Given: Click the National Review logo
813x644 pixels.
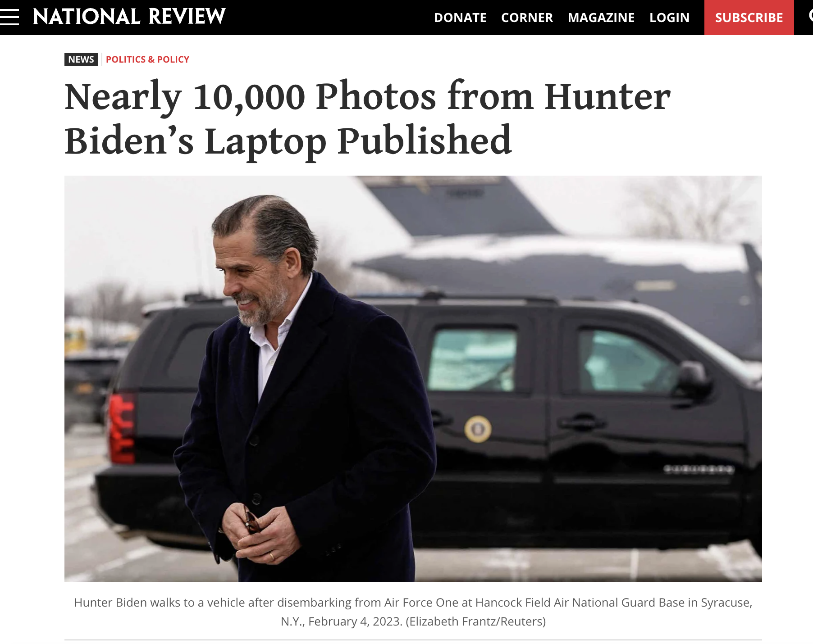Looking at the screenshot, I should click(x=129, y=17).
